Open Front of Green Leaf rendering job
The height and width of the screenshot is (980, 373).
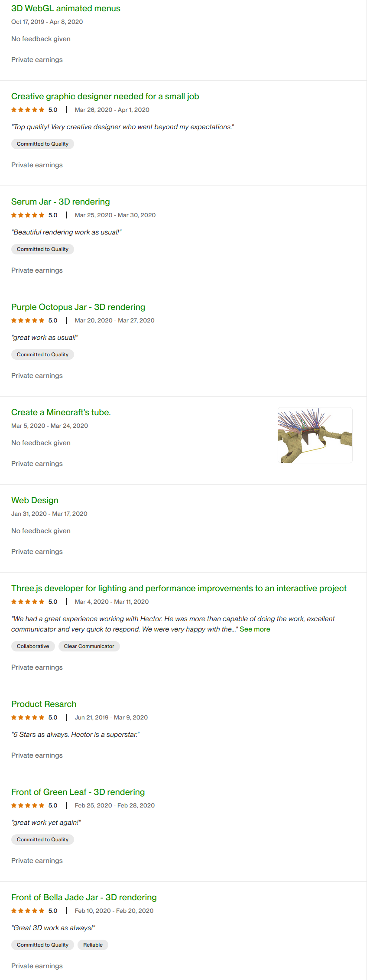[78, 792]
